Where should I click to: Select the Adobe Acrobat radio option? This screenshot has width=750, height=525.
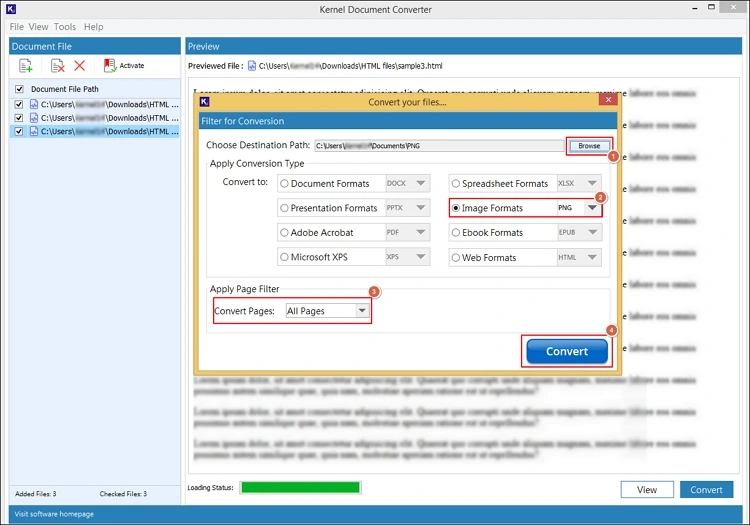pos(285,233)
